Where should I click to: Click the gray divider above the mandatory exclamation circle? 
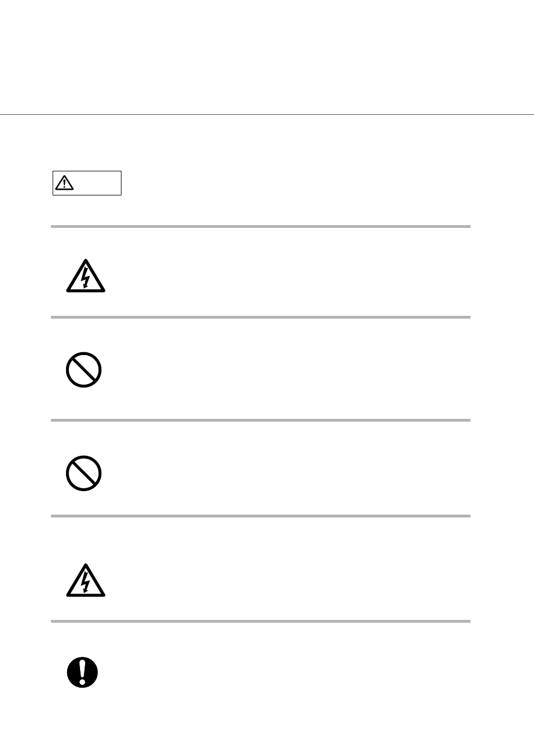[x=261, y=621]
